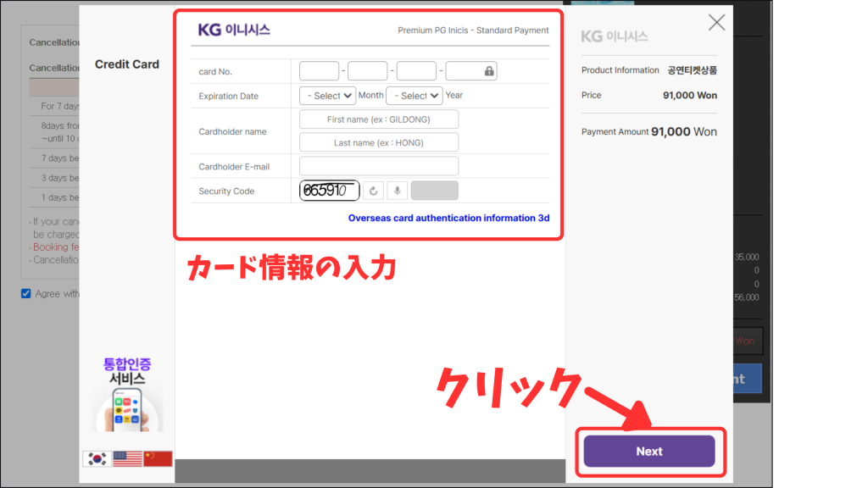Click the Cardholder E-mail input field

click(x=379, y=166)
